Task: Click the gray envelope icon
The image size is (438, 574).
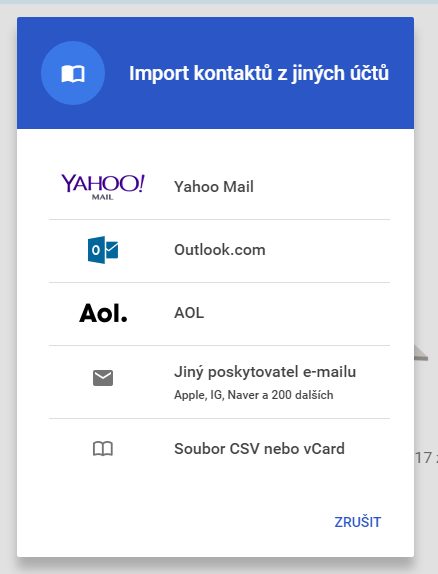Action: 103,378
